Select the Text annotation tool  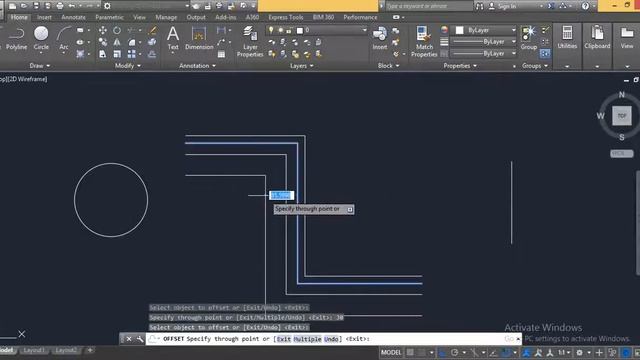tap(173, 38)
